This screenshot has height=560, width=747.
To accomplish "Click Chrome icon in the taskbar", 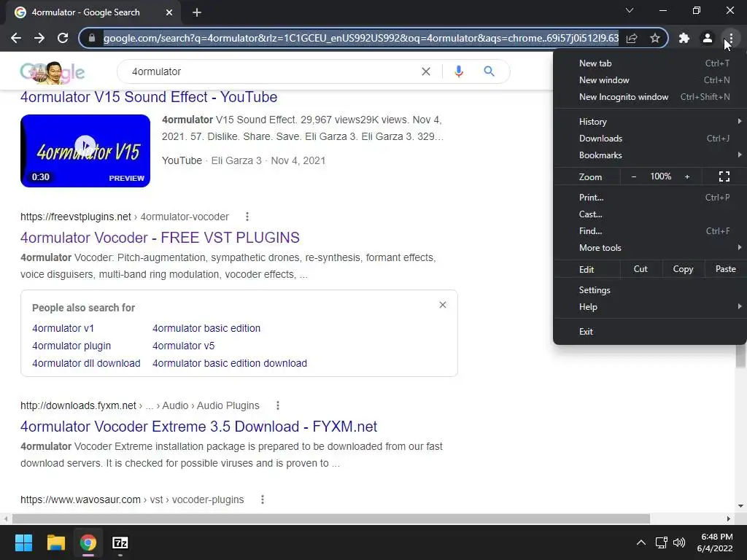I will tap(88, 542).
